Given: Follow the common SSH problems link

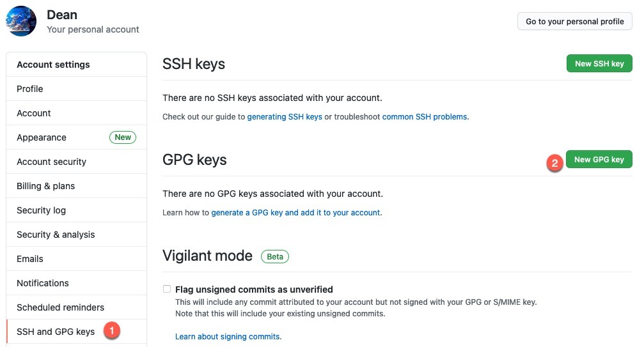Looking at the screenshot, I should point(425,117).
